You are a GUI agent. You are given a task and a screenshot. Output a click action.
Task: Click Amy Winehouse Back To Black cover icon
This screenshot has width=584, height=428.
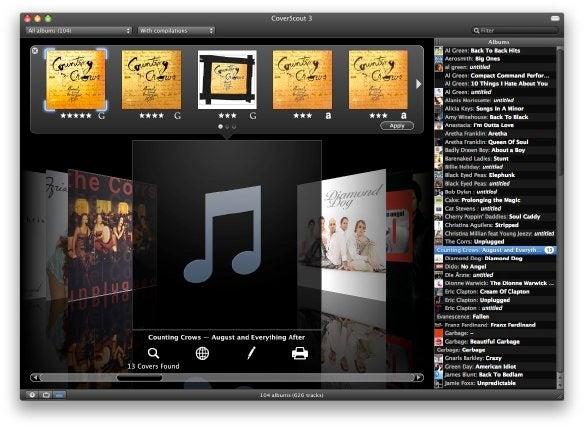[439, 117]
